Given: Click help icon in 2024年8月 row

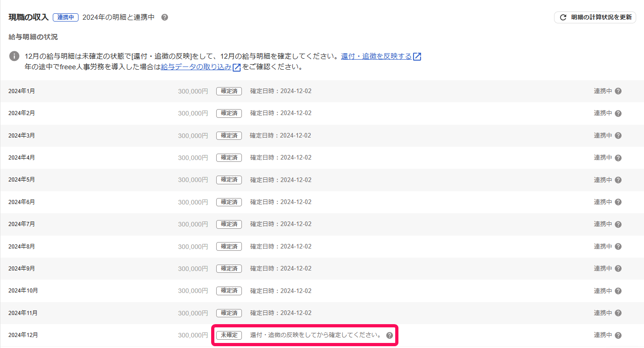Looking at the screenshot, I should point(618,247).
